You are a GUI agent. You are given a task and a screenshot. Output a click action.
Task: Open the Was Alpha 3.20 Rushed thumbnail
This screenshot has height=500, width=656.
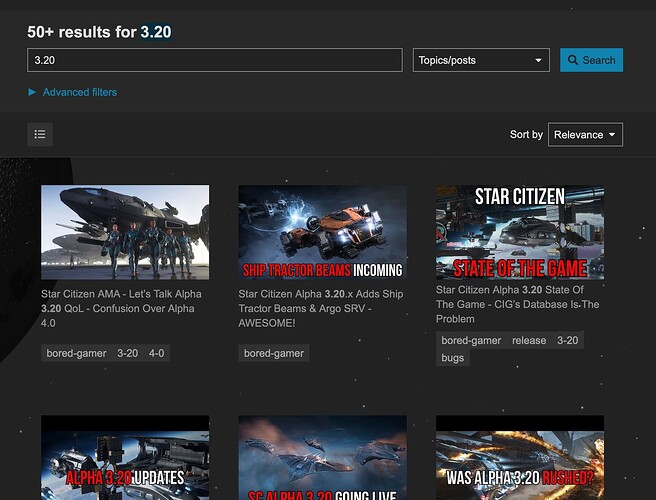(520, 457)
